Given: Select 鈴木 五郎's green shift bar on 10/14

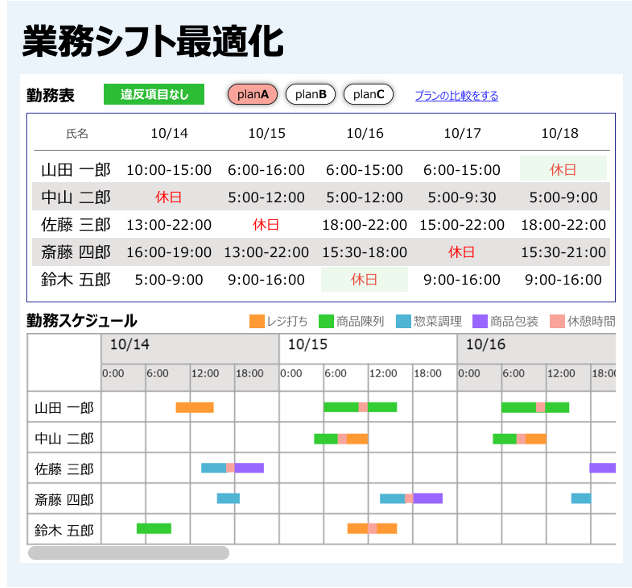Looking at the screenshot, I should pyautogui.click(x=154, y=528).
